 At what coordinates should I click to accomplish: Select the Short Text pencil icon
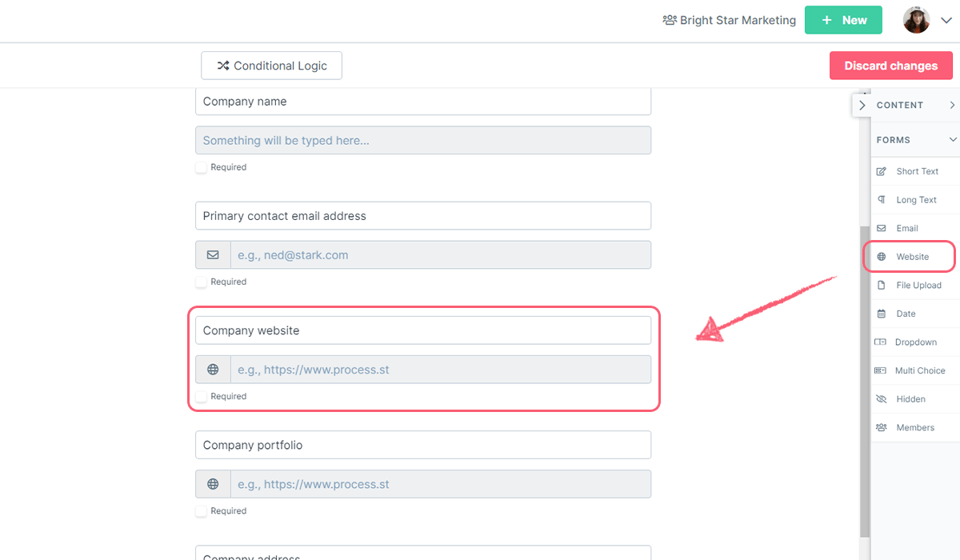point(882,171)
